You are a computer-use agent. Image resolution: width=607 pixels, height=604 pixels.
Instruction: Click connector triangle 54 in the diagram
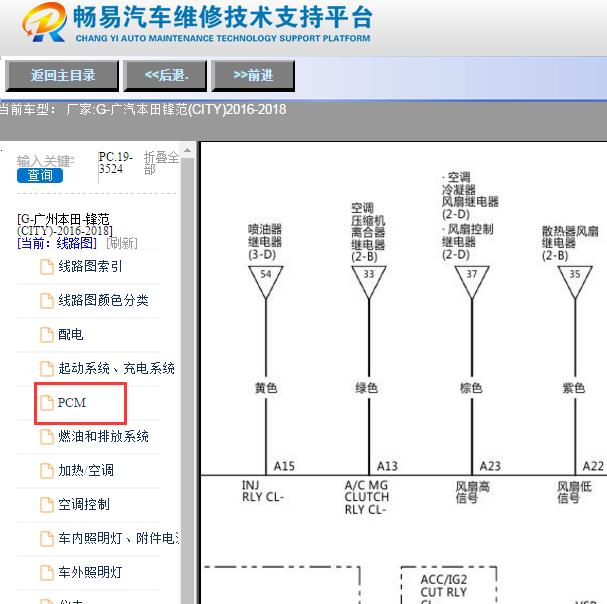(266, 282)
